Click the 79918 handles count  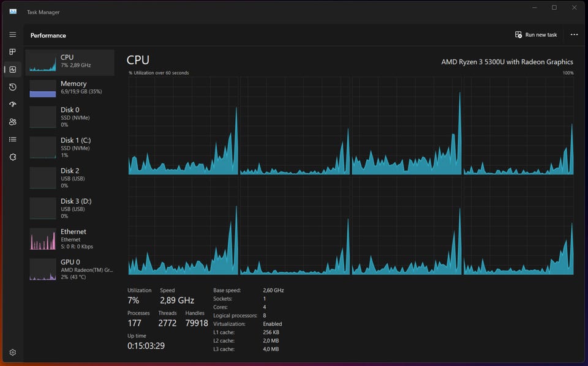(197, 323)
